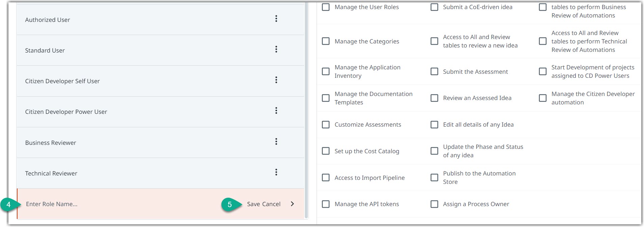Check the Assign a Process Owner box
The height and width of the screenshot is (227, 644).
tap(434, 204)
